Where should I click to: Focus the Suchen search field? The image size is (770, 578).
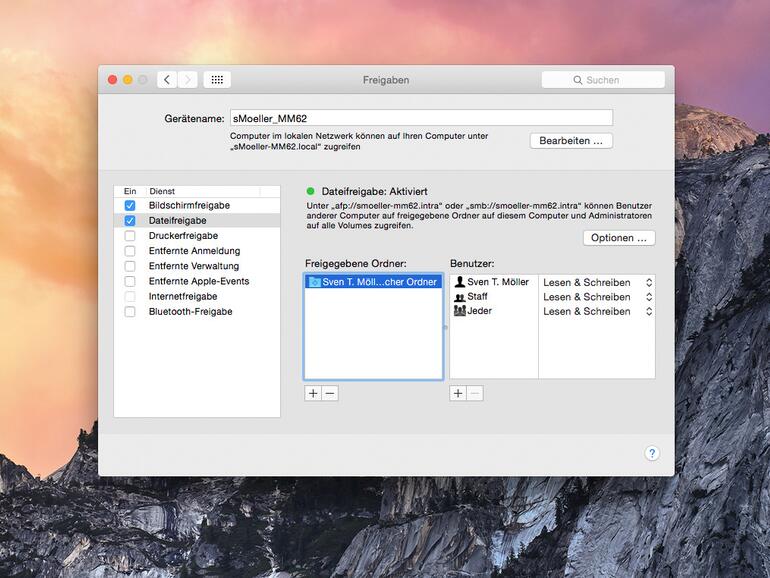[x=603, y=80]
